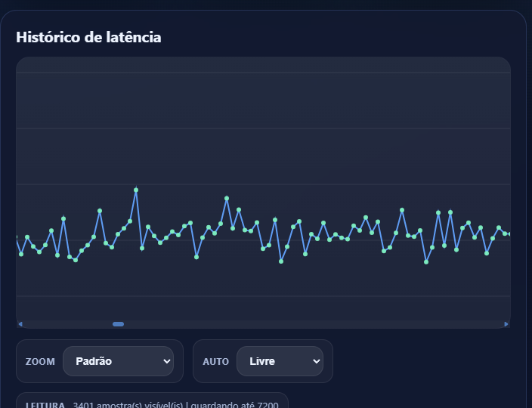Open the Zoom dropdown set to Padrão
Screen dimensions: 532x408
click(x=118, y=361)
